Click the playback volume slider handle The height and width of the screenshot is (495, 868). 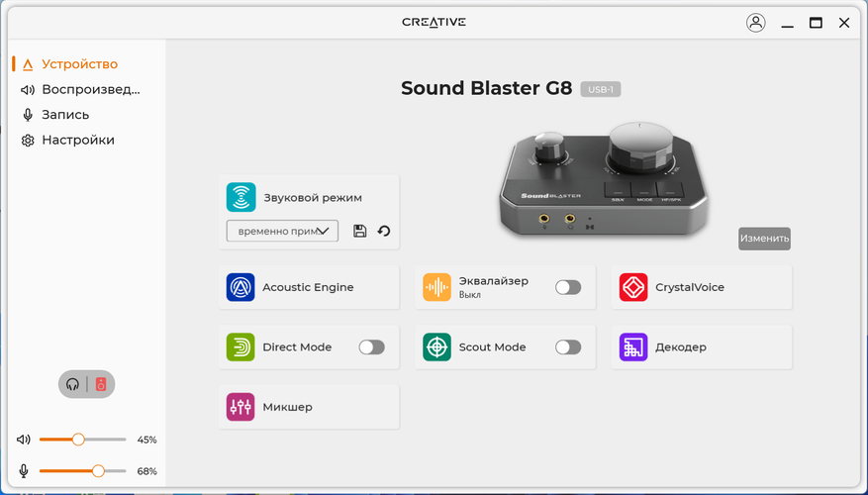(78, 440)
